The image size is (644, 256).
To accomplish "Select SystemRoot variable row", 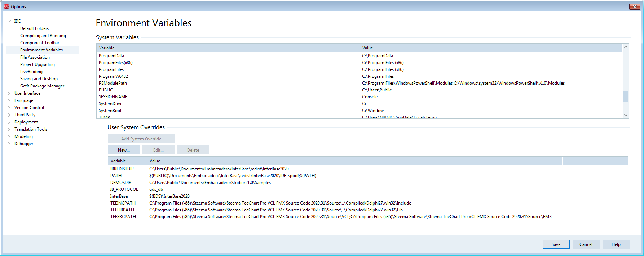I will pos(360,111).
